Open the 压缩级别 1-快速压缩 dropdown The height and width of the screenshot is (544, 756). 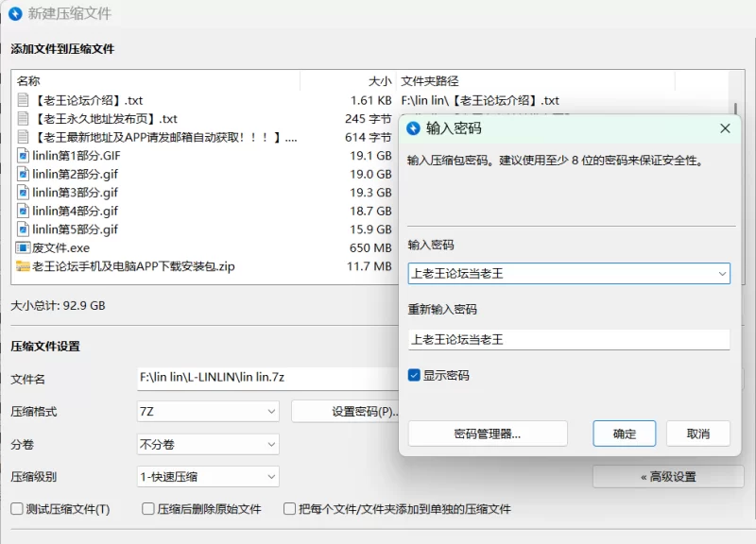click(208, 477)
